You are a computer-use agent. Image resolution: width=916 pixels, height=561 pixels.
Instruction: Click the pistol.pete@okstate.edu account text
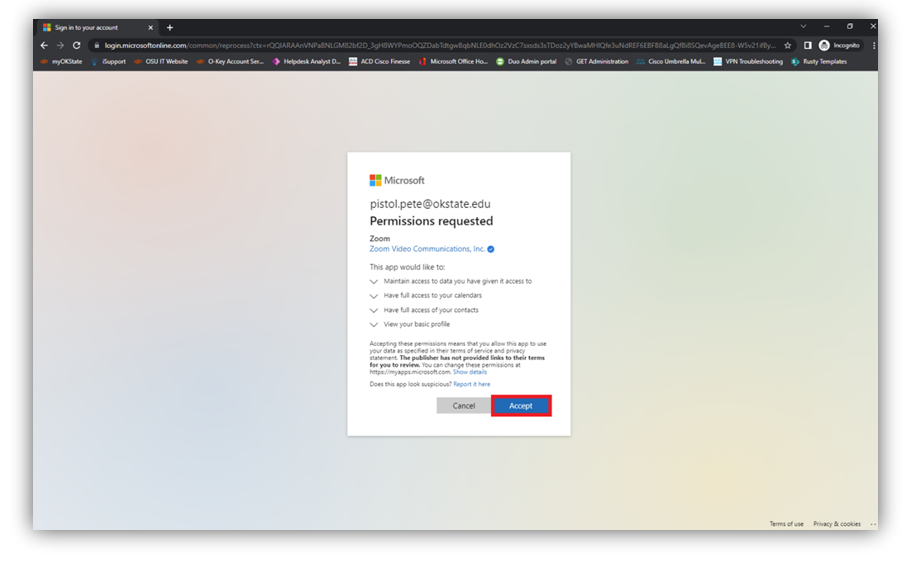(430, 204)
